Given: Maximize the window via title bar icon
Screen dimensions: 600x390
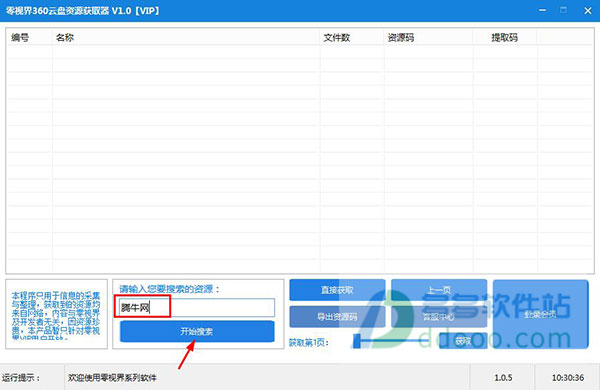Looking at the screenshot, I should pyautogui.click(x=563, y=10).
